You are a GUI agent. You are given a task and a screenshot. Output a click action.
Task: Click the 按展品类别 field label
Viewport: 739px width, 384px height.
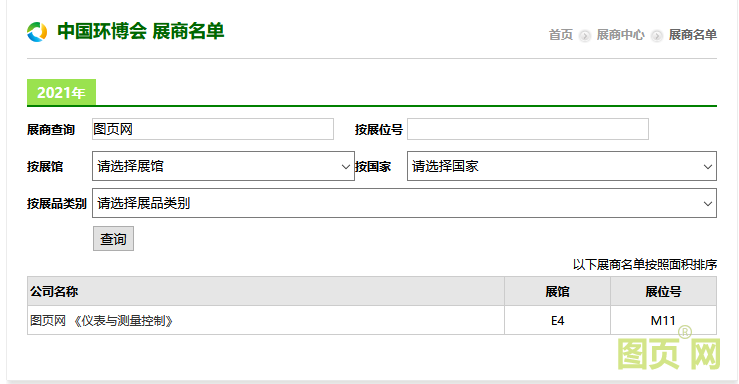[57, 204]
